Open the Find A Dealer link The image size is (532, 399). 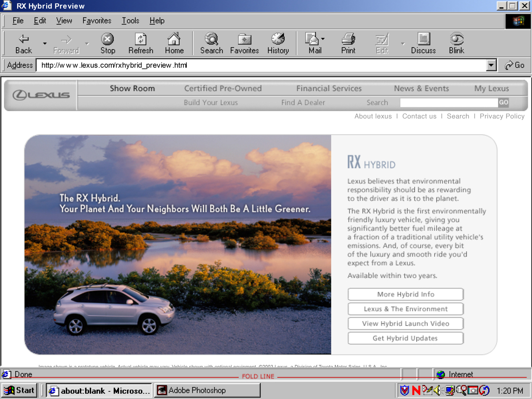coord(303,103)
